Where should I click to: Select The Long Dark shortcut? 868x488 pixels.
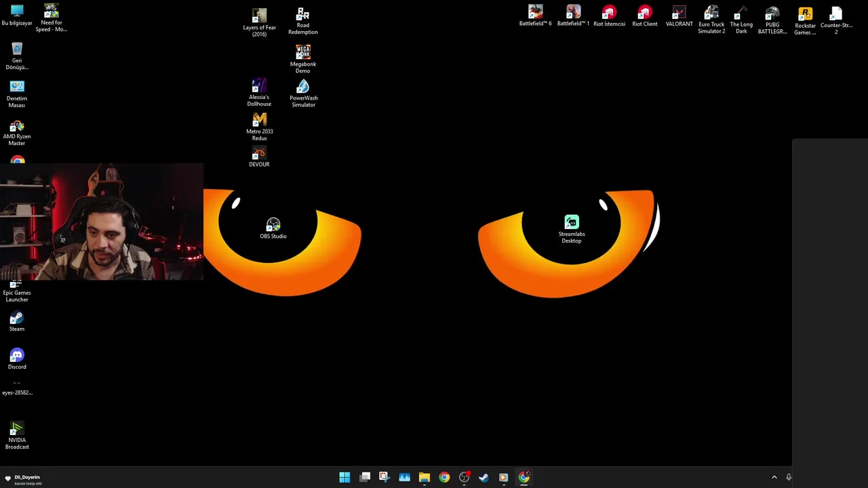[x=741, y=20]
